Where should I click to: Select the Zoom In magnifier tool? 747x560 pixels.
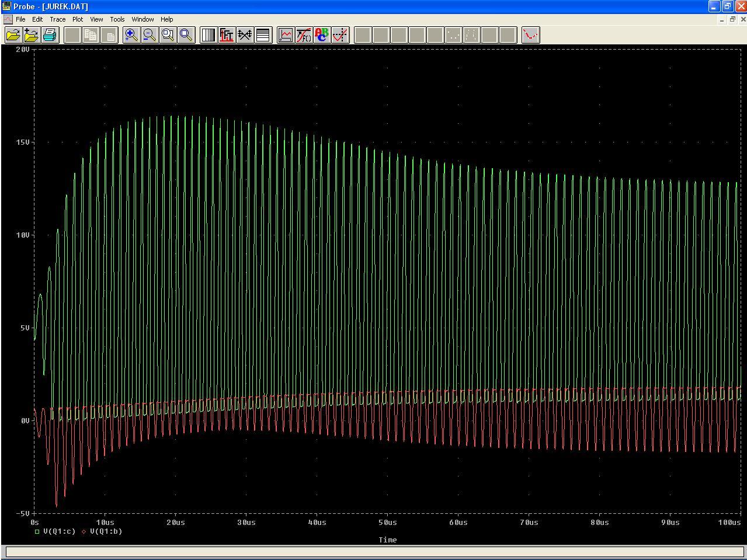pos(131,35)
